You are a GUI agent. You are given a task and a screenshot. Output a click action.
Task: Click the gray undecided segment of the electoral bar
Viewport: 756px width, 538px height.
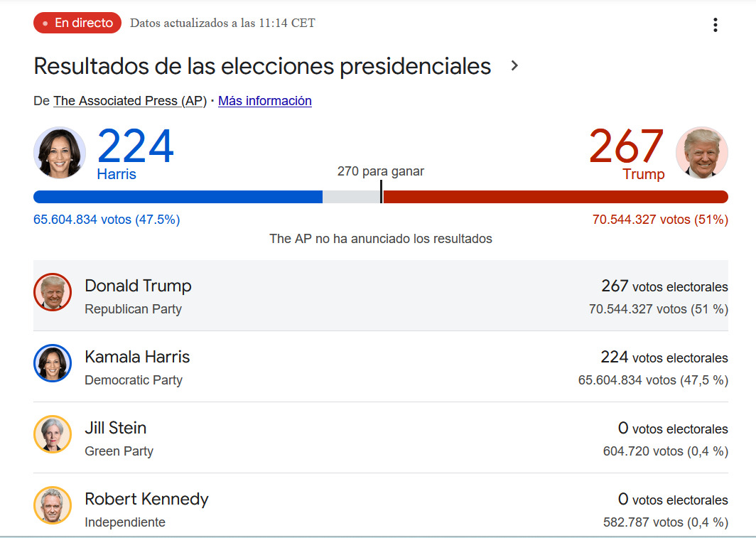pos(351,197)
